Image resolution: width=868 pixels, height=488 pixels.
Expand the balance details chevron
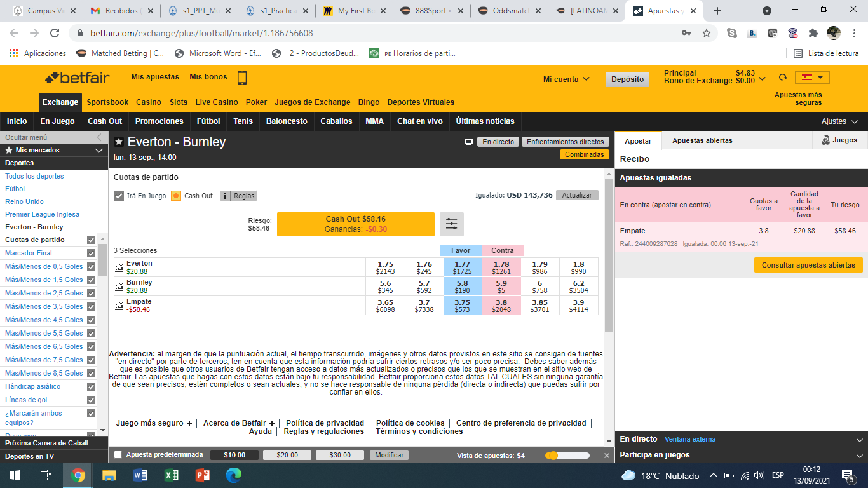[763, 78]
